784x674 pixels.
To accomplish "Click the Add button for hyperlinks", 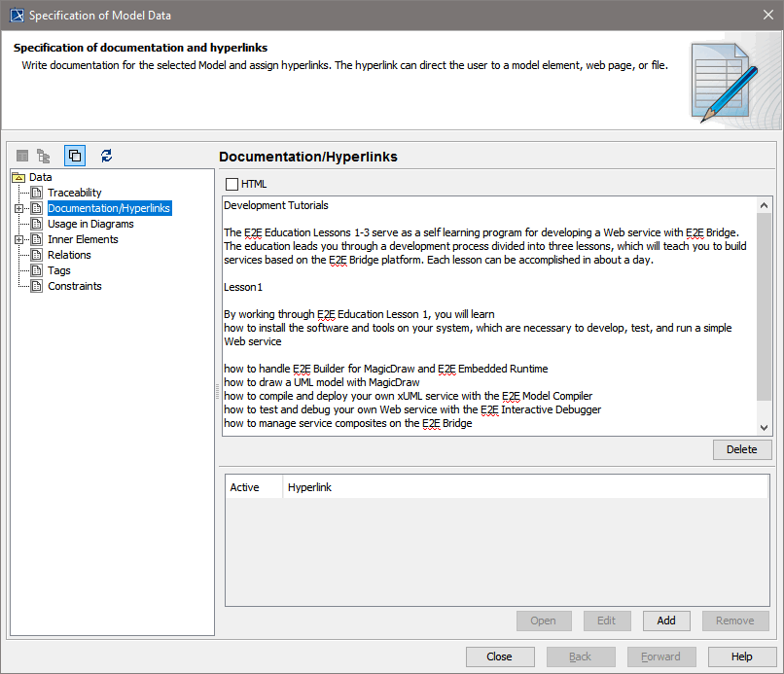I will [x=666, y=621].
